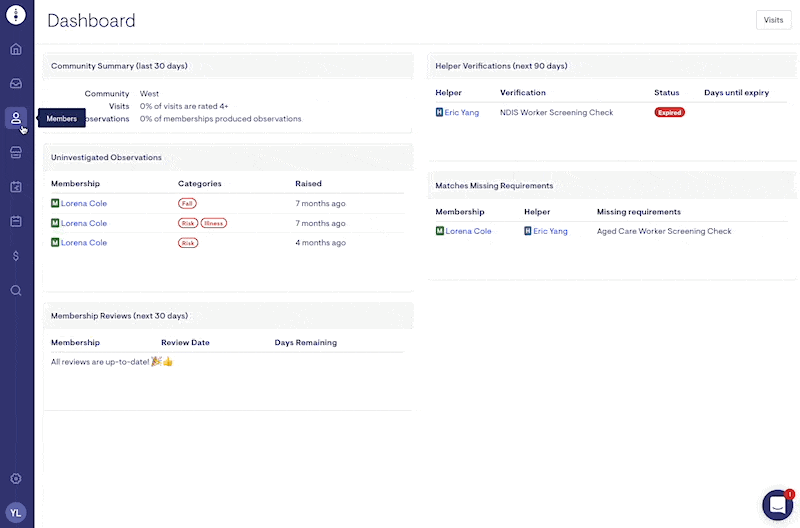This screenshot has width=800, height=528.
Task: Open the chat support widget
Action: tap(777, 505)
